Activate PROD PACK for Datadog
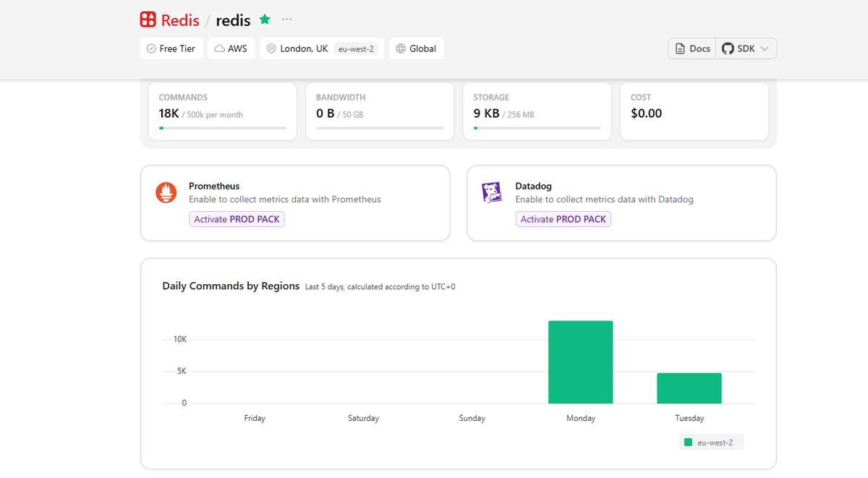 pos(563,219)
